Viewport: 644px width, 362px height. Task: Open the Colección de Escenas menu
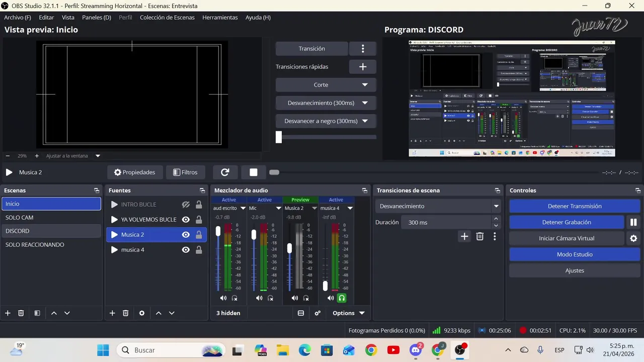click(x=167, y=18)
